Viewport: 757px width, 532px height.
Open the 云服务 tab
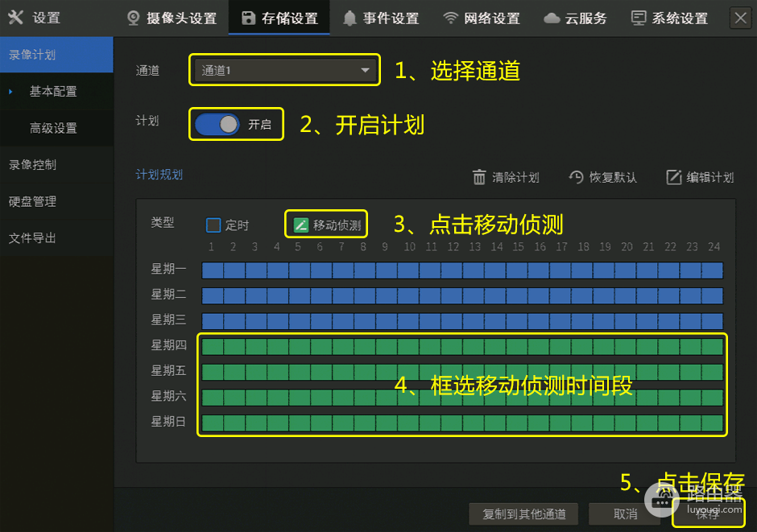point(574,19)
